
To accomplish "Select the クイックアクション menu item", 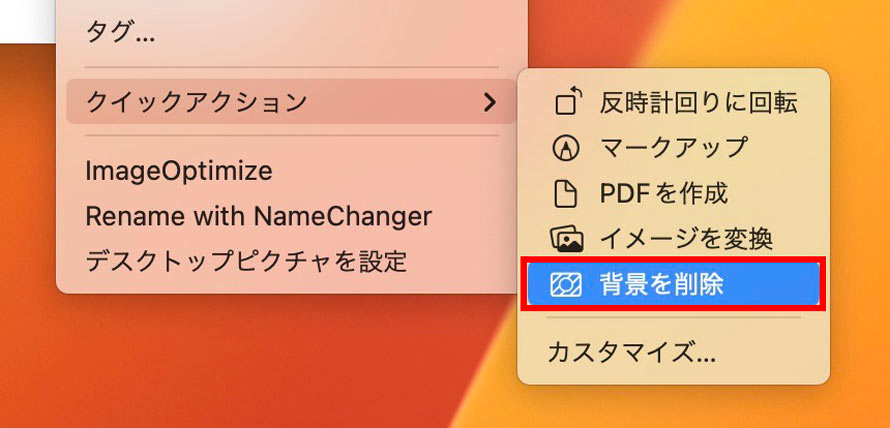I will click(291, 102).
